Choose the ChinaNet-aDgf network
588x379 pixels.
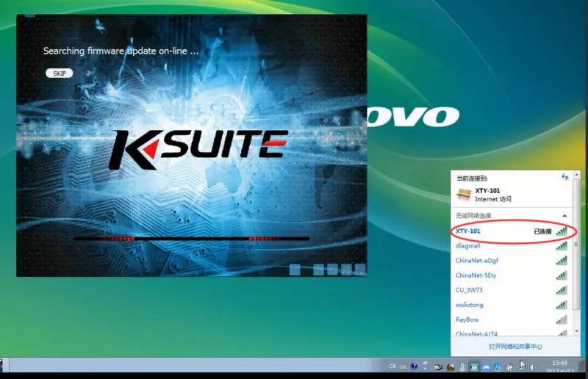pos(512,261)
